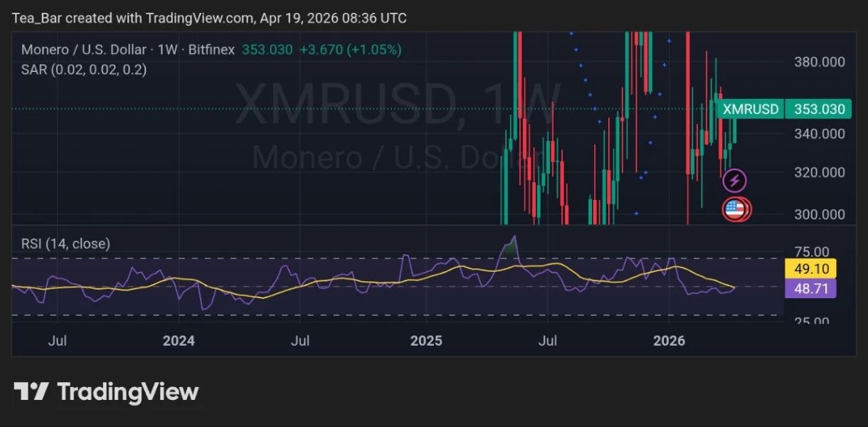The height and width of the screenshot is (427, 868).
Task: Click the lightning bolt boost icon
Action: pyautogui.click(x=735, y=180)
